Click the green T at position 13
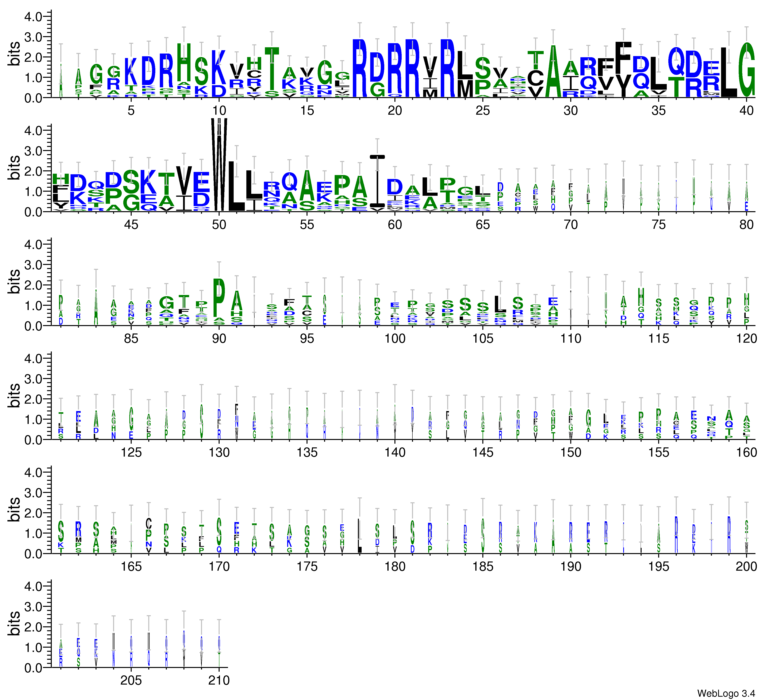This screenshot has width=775, height=700. click(x=272, y=69)
